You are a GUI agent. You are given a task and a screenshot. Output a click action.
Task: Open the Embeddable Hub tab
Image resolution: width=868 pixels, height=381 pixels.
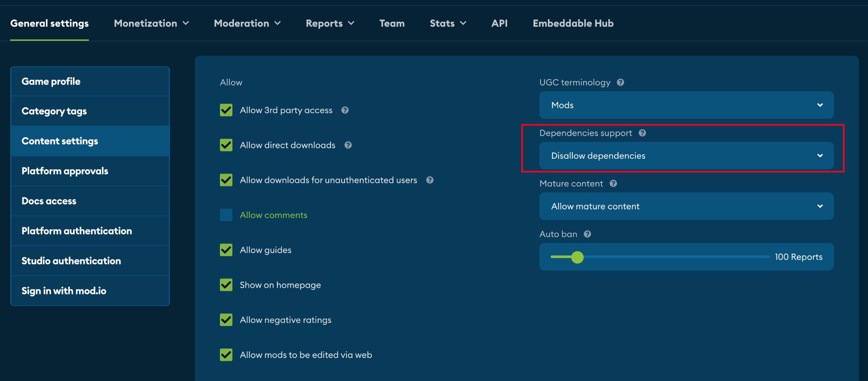(x=573, y=23)
